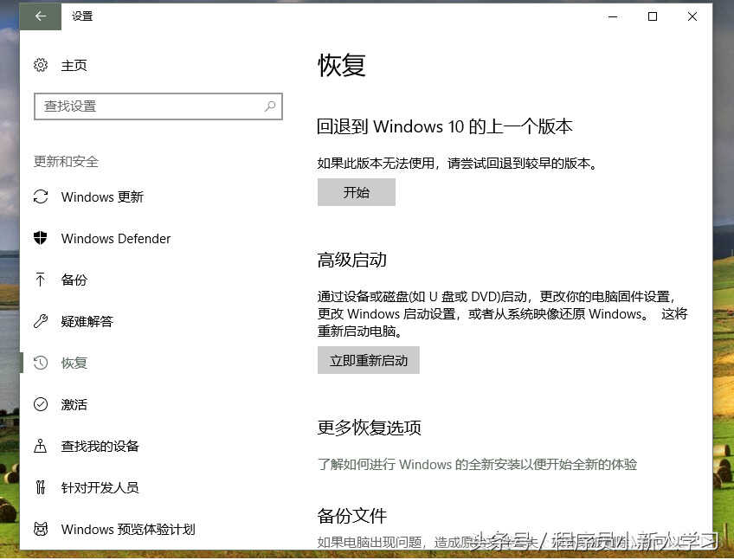Viewport: 734px width, 560px height.
Task: Open the Windows Defender section
Action: [116, 238]
